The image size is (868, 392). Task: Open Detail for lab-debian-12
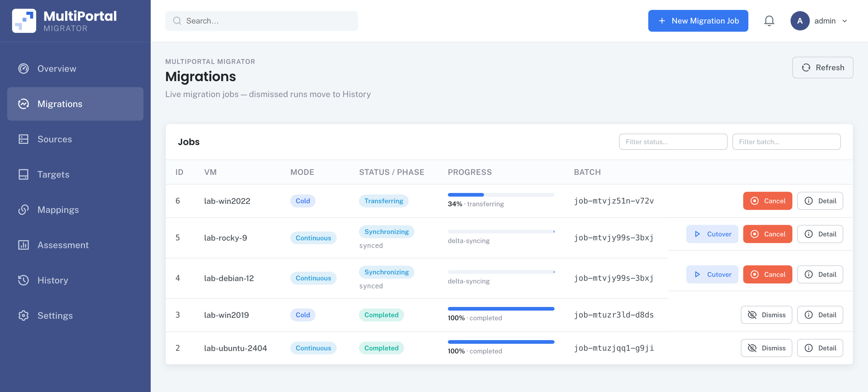coord(820,274)
